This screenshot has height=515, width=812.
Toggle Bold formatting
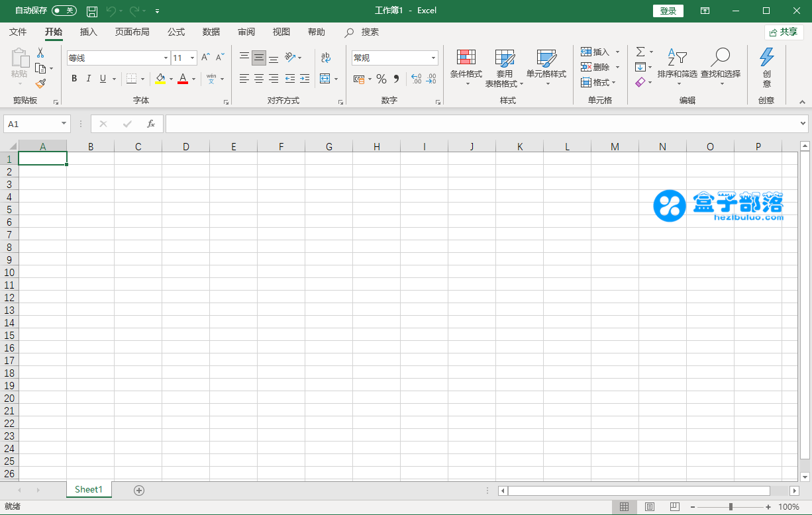click(x=74, y=79)
